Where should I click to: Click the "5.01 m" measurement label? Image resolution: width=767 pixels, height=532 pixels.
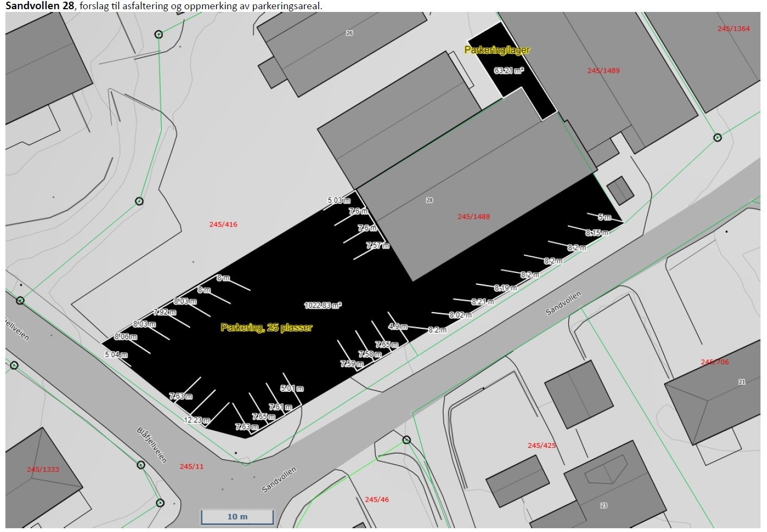coord(292,388)
